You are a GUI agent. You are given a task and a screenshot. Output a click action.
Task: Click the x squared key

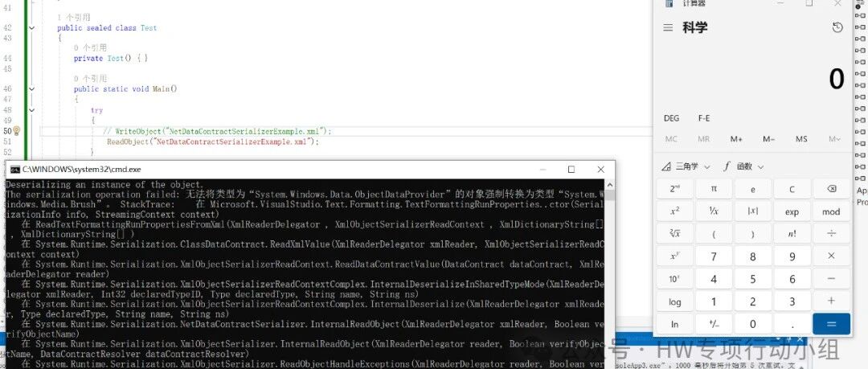pyautogui.click(x=675, y=211)
